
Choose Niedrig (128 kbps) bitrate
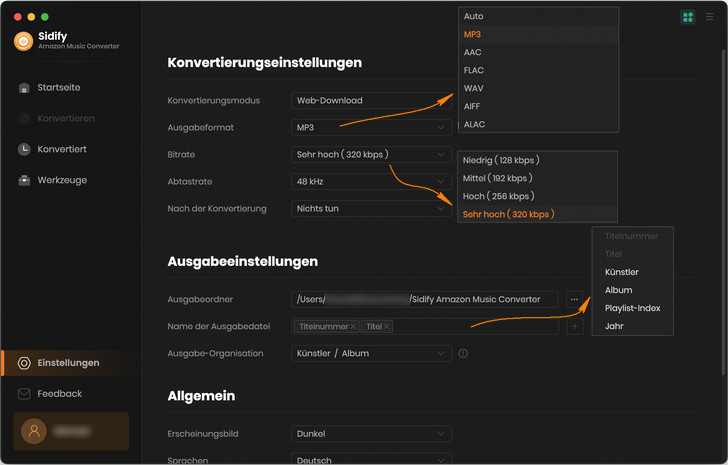(537, 160)
